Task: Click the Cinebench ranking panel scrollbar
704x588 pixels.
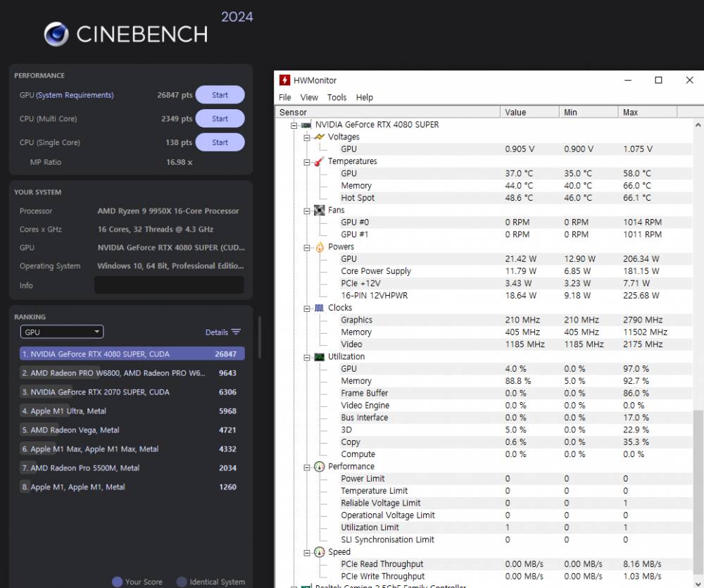Action: pos(260,337)
